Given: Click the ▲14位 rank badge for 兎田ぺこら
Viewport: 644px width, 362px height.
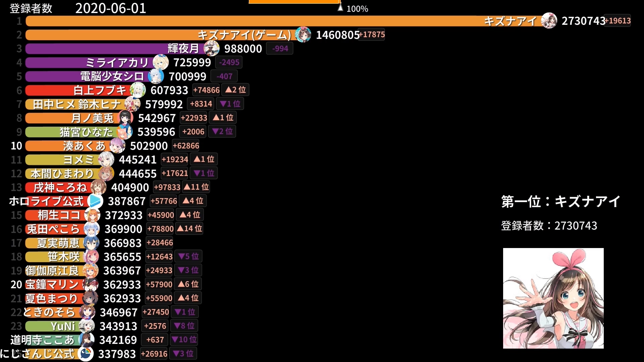Looking at the screenshot, I should coord(190,229).
